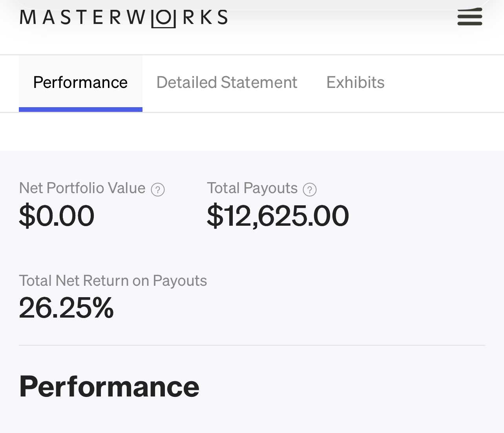The height and width of the screenshot is (433, 504).
Task: Click the divider line above the Performance heading
Action: pos(252,345)
